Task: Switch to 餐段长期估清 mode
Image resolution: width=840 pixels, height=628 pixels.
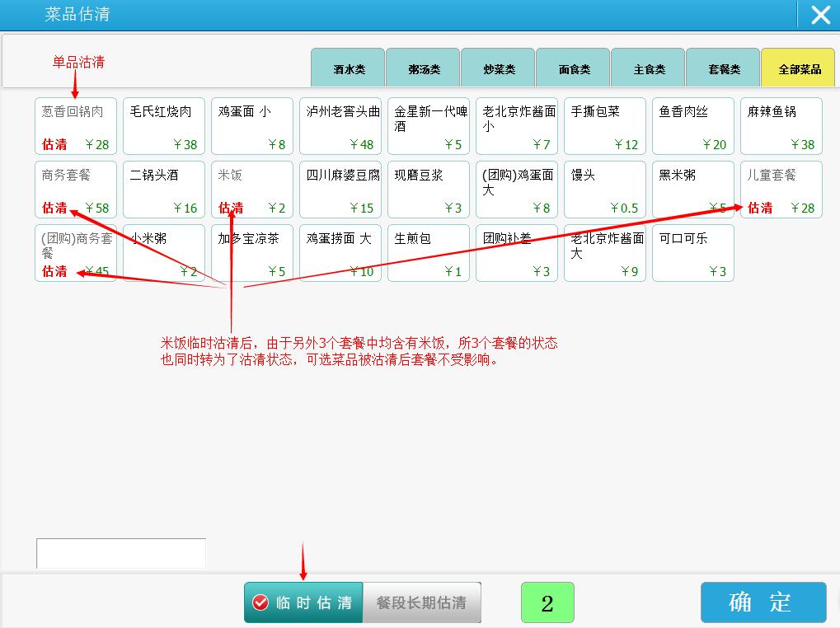Action: [x=421, y=602]
